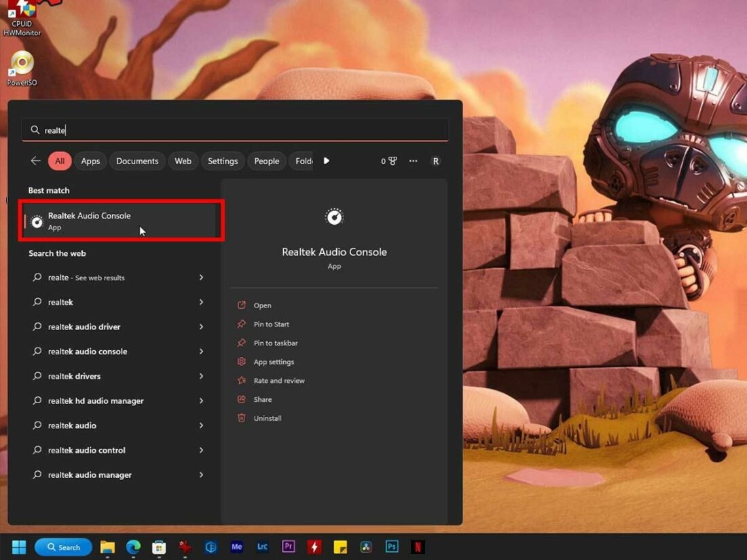The height and width of the screenshot is (560, 747).
Task: Click the taskbar Search button
Action: pos(63,547)
